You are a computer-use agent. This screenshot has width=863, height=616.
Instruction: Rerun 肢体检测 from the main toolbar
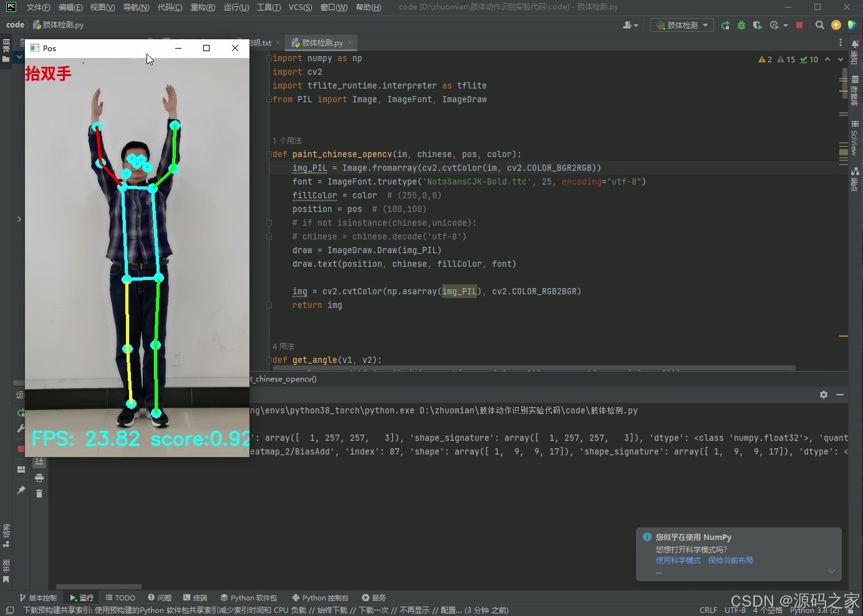[x=725, y=25]
